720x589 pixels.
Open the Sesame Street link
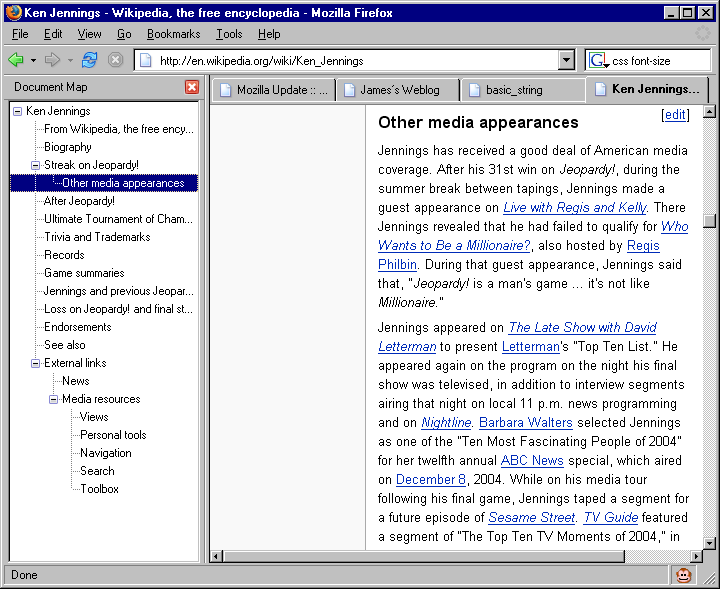pos(531,517)
